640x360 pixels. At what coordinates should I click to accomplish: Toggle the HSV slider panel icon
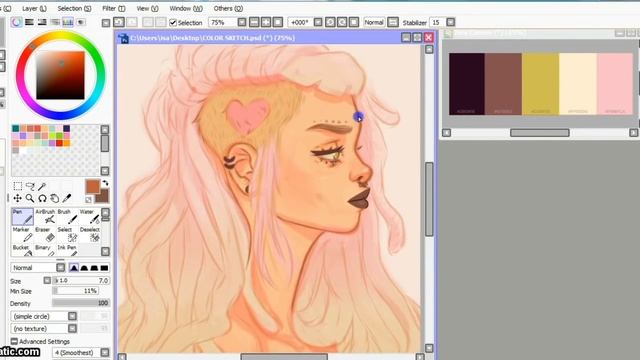click(x=42, y=22)
